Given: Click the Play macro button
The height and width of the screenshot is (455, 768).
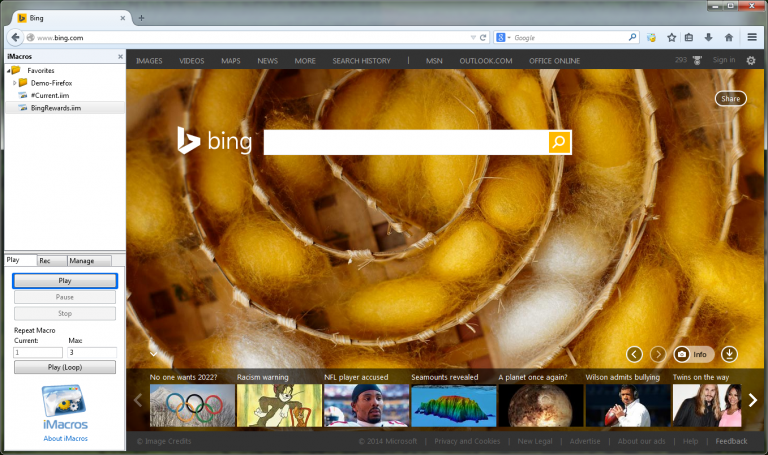Looking at the screenshot, I should pos(65,281).
